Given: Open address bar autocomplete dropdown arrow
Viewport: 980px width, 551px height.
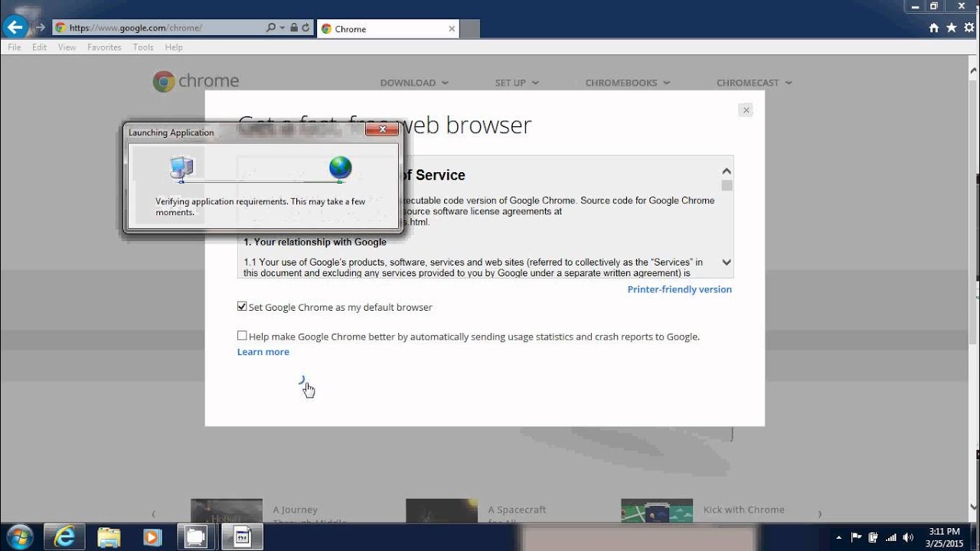Looking at the screenshot, I should 282,28.
